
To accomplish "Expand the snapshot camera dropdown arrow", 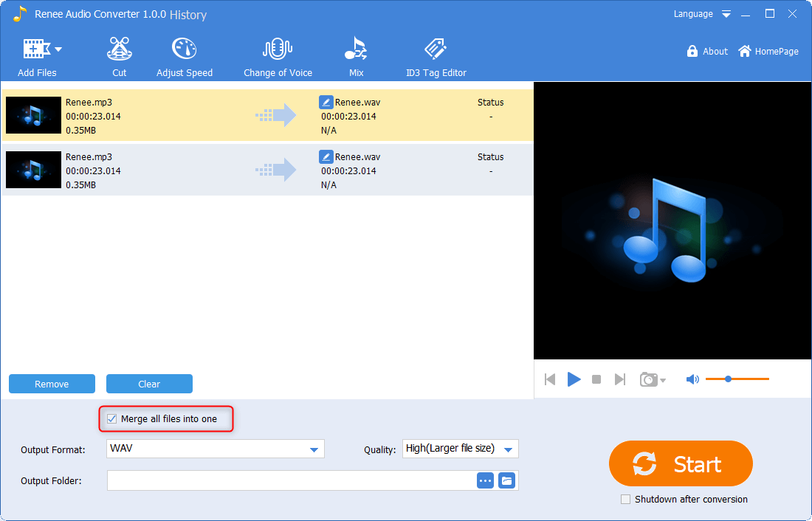I will coord(663,381).
